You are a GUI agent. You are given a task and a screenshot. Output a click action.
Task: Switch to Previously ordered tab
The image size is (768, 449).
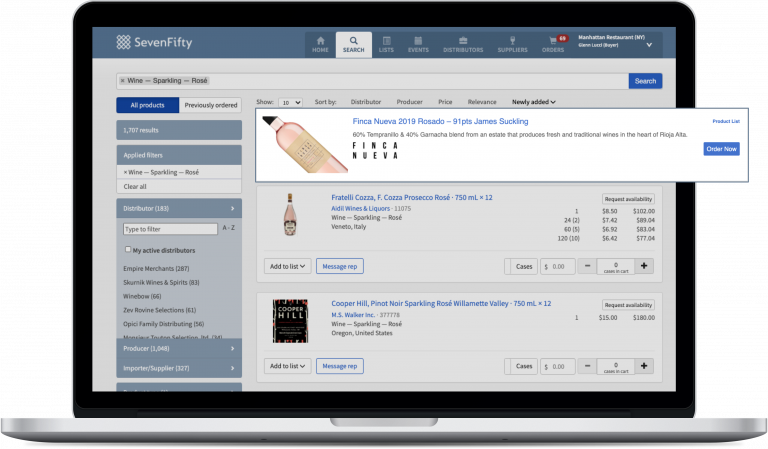pos(211,105)
